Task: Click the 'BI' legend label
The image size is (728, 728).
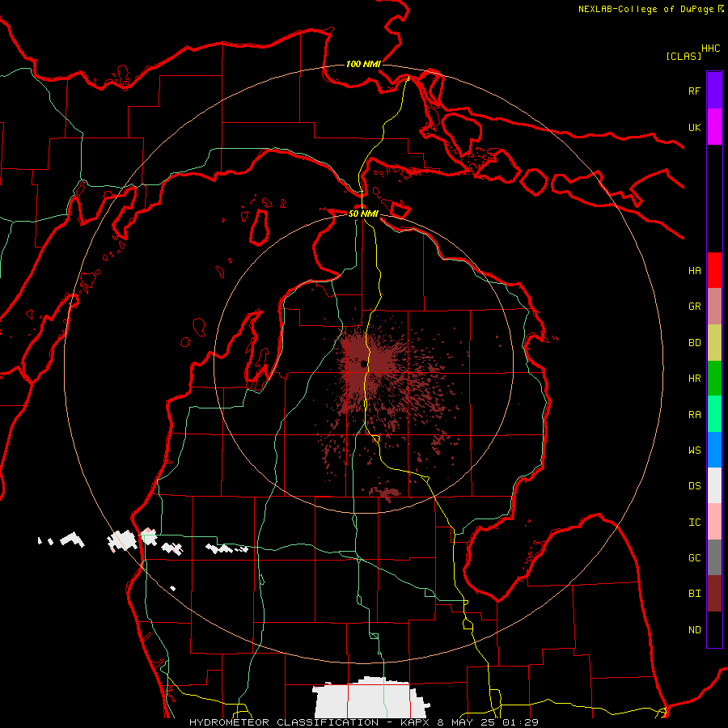Action: coord(694,594)
